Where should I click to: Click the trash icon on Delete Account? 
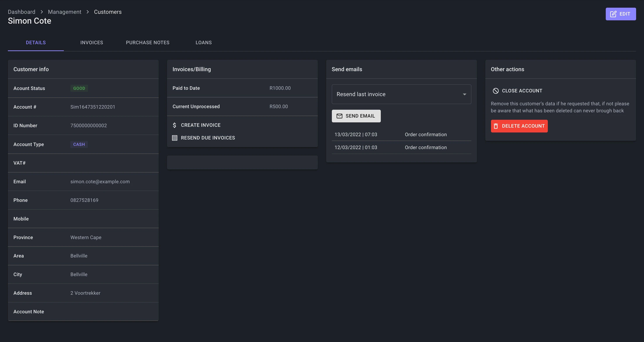click(x=496, y=126)
